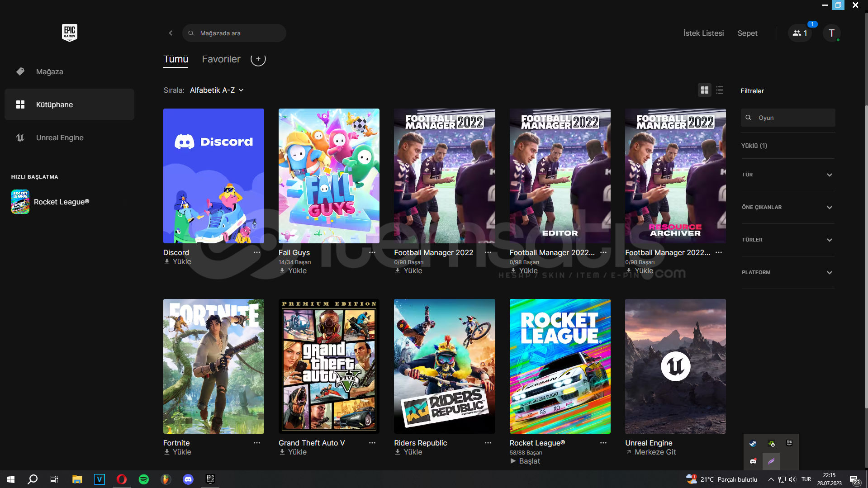Open Sepet cart link
The image size is (868, 488).
tap(747, 33)
